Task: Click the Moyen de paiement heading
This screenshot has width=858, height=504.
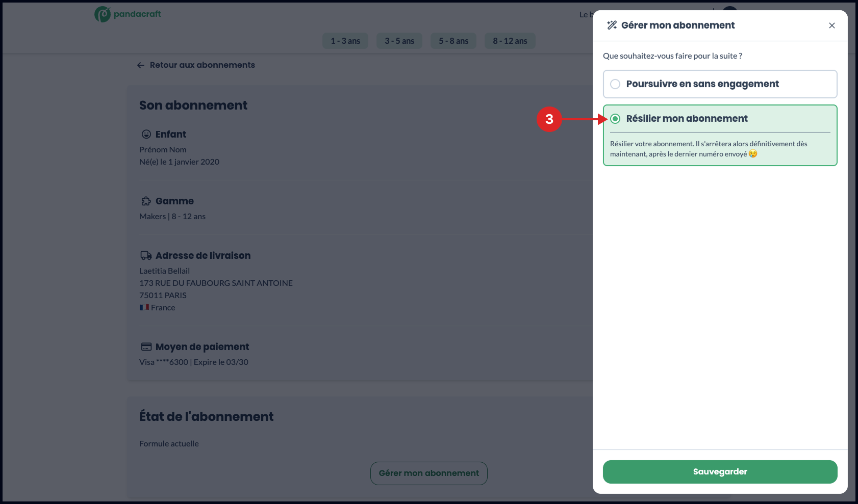Action: [x=203, y=347]
